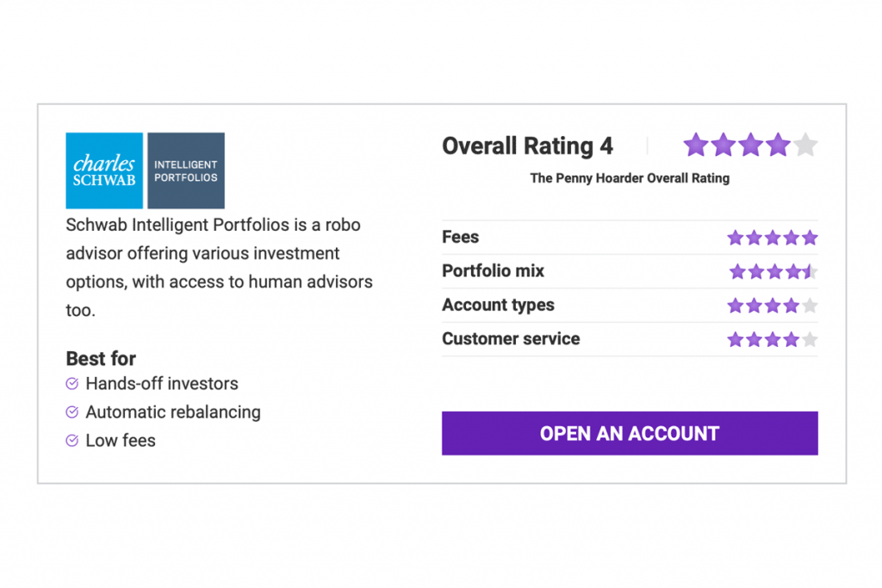Click the check icon beside Automatic rebalancing
Screen dimensions: 882x588
pos(72,412)
